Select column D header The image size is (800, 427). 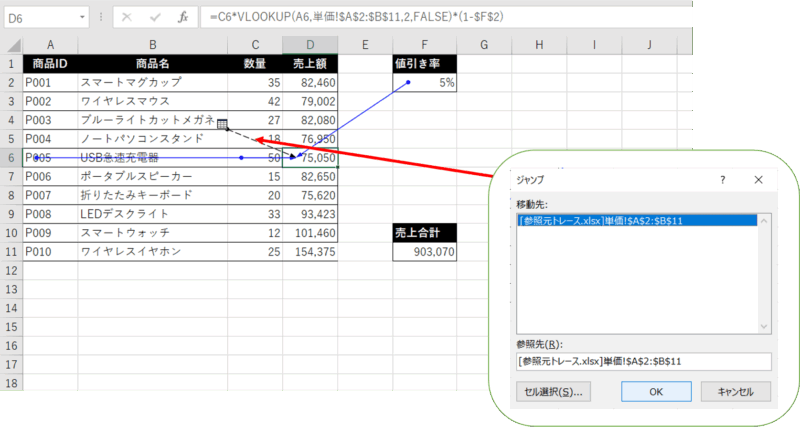310,44
